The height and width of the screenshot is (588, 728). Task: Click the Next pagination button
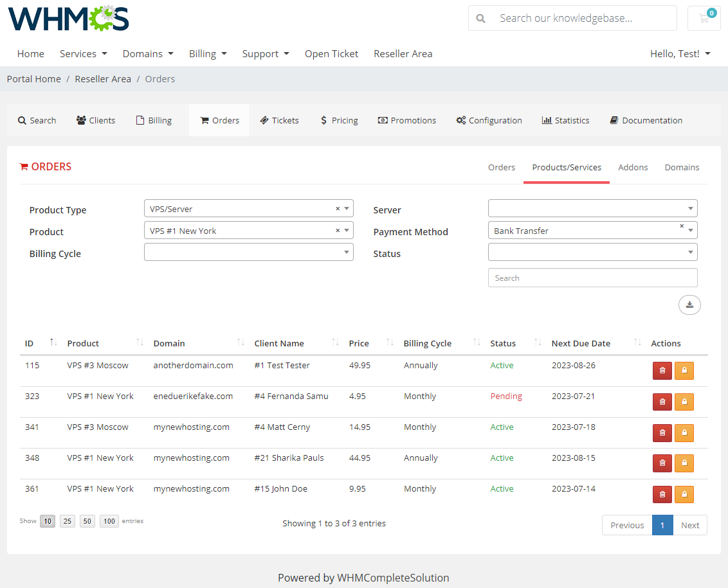[x=689, y=525]
